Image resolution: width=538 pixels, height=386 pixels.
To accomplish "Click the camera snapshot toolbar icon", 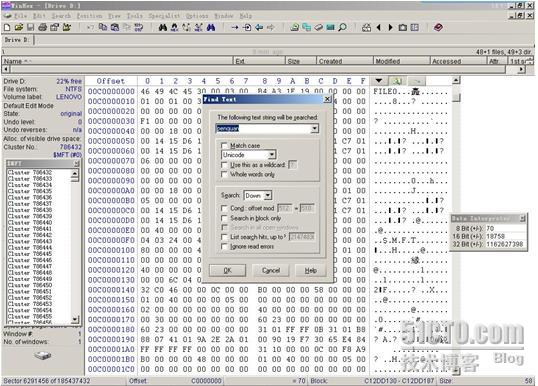I will pyautogui.click(x=402, y=27).
